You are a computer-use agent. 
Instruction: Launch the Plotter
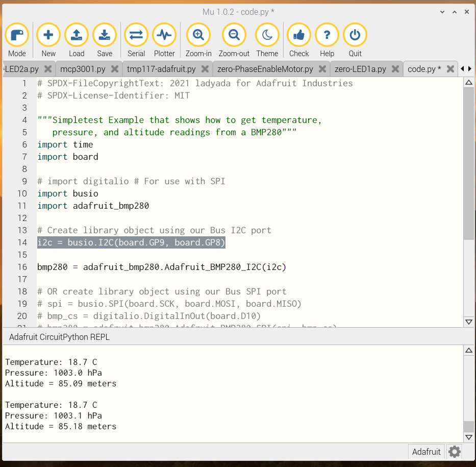click(x=164, y=35)
